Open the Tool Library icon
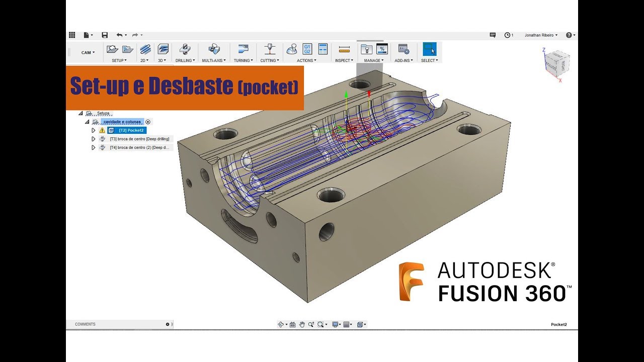Image resolution: width=644 pixels, height=362 pixels. tap(366, 49)
